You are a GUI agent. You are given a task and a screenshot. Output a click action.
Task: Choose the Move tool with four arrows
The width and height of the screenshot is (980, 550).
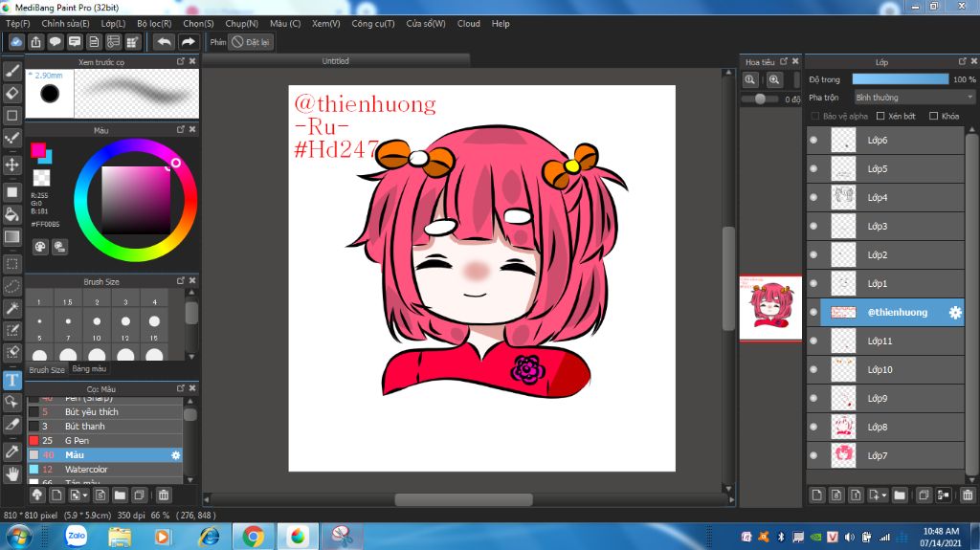[11, 165]
